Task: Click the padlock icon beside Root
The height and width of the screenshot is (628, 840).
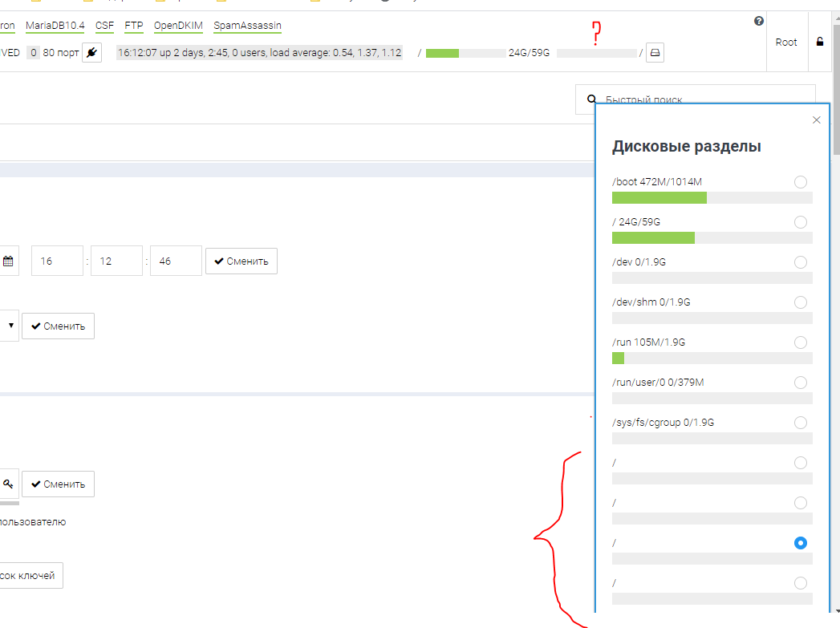Action: click(x=819, y=42)
